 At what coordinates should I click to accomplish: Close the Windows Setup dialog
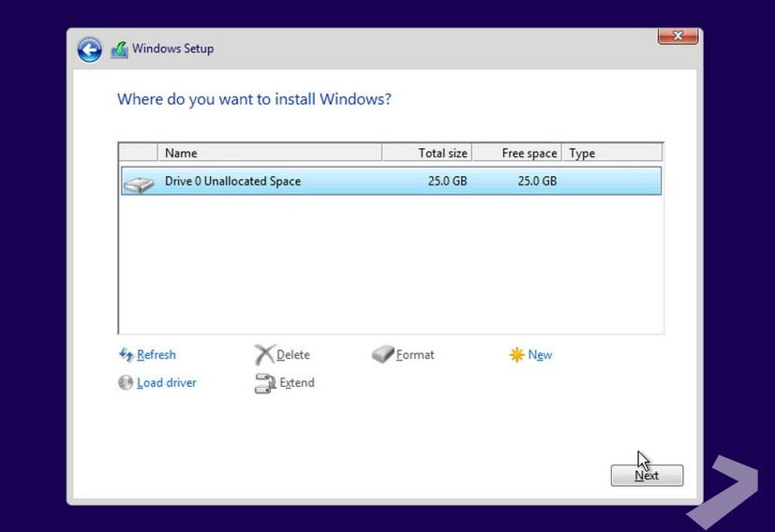678,37
